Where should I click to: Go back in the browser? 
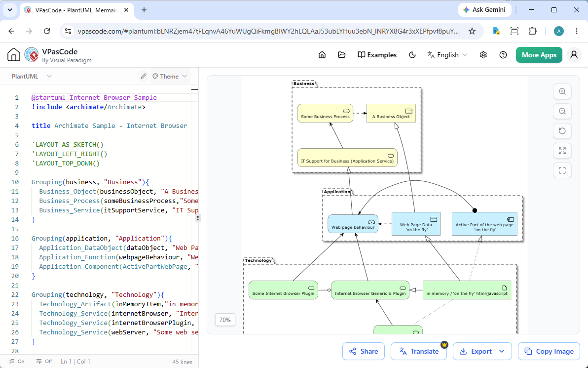[x=12, y=31]
